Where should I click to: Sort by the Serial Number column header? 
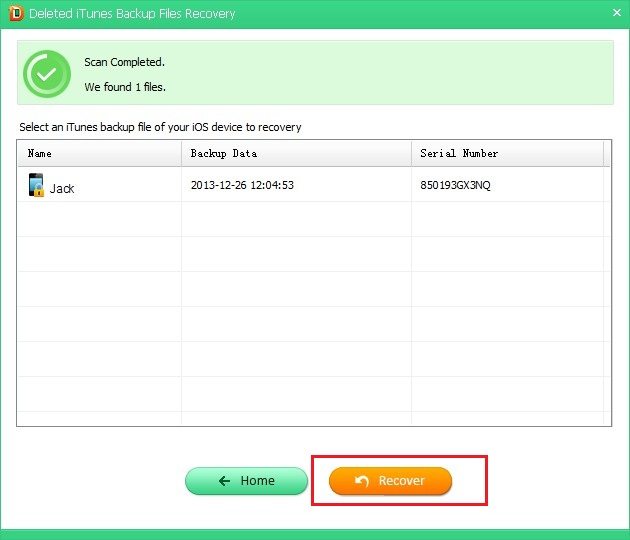(x=507, y=153)
